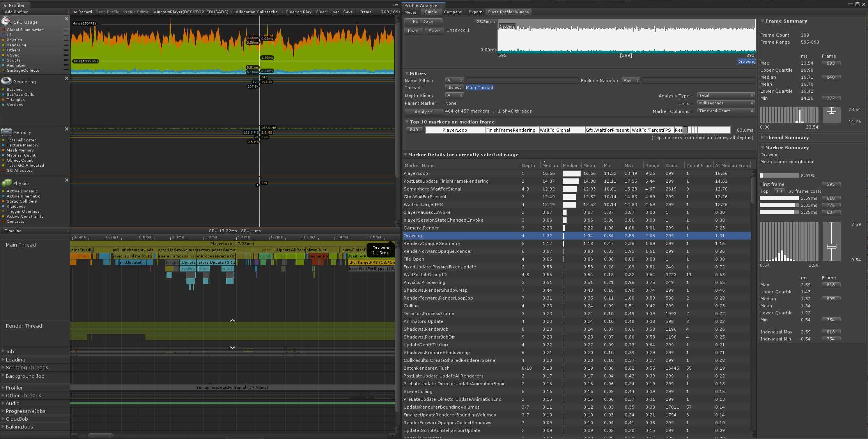Collapse the Frame Summary section

[x=762, y=21]
